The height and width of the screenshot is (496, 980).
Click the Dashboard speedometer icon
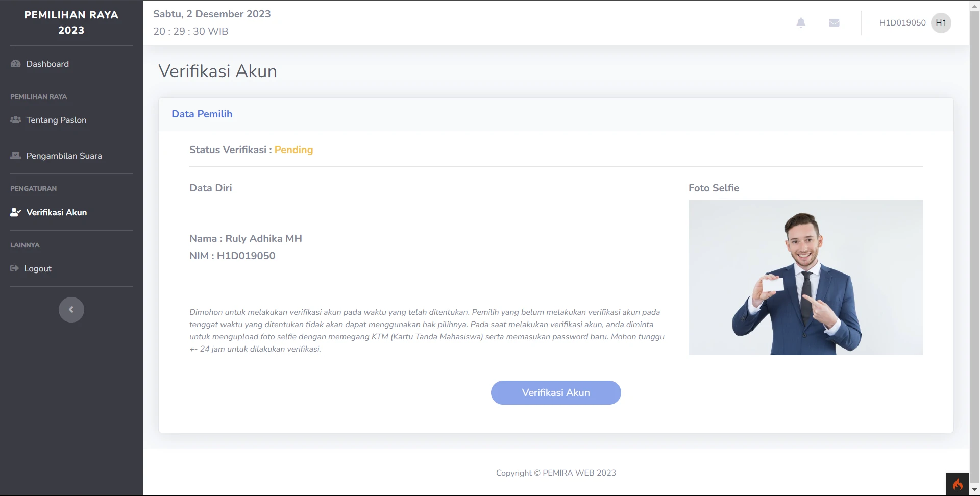16,64
